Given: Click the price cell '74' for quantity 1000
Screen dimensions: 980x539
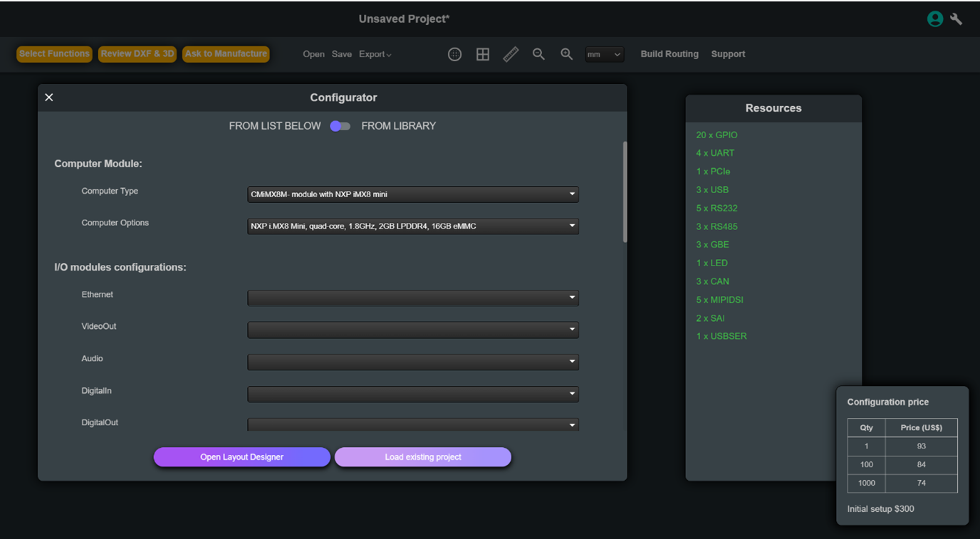Looking at the screenshot, I should [922, 483].
